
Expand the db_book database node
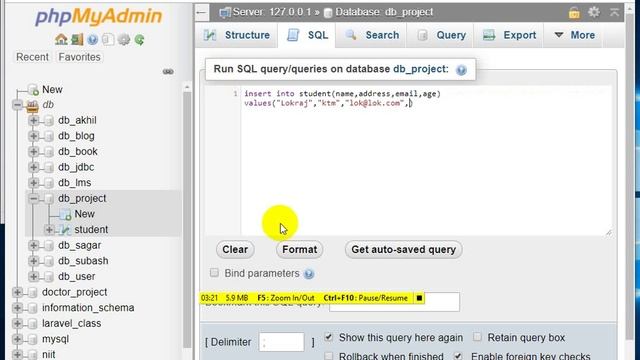point(33,152)
